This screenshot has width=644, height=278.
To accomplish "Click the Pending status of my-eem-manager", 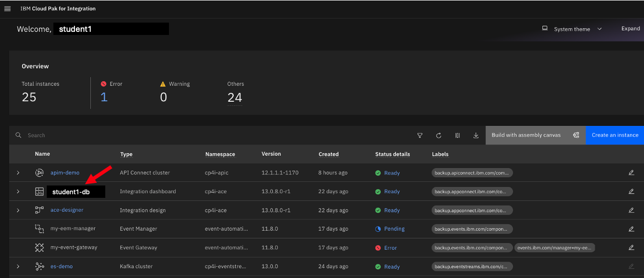I will tap(394, 229).
